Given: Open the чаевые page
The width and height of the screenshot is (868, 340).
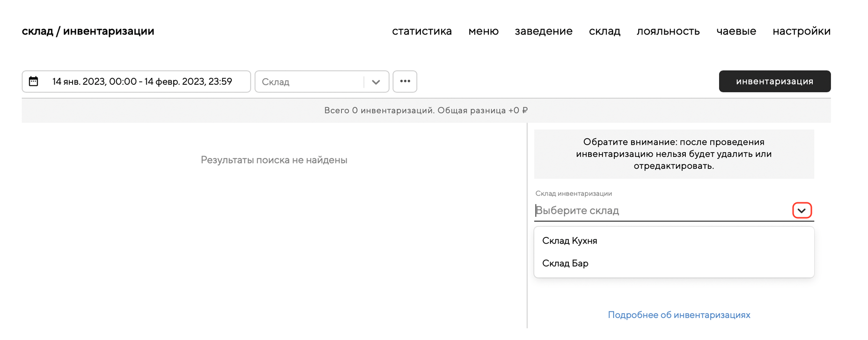Looking at the screenshot, I should click(x=736, y=31).
